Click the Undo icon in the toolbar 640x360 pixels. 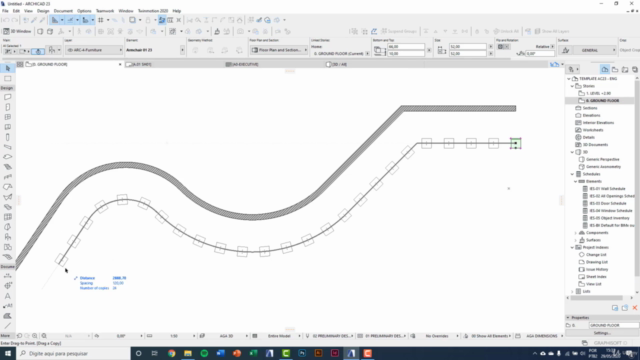point(6,20)
